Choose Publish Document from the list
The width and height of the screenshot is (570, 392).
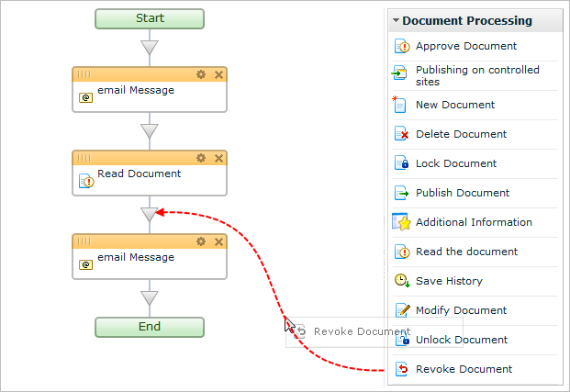(462, 193)
